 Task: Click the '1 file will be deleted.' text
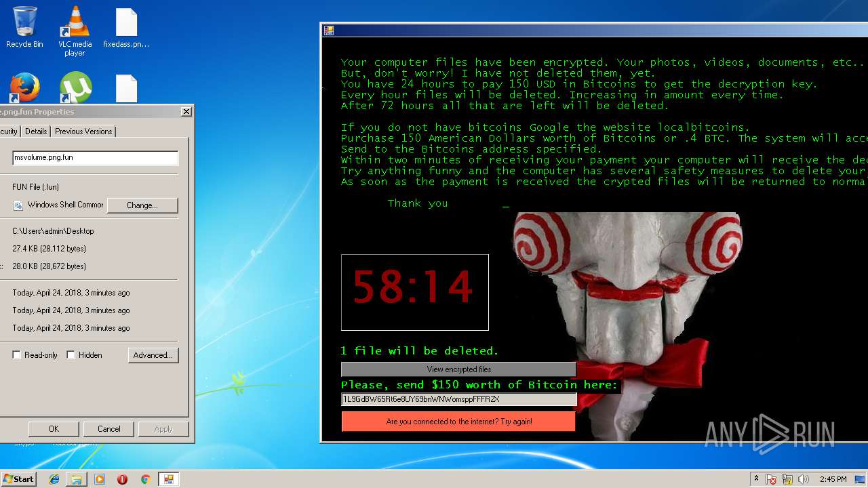(419, 351)
